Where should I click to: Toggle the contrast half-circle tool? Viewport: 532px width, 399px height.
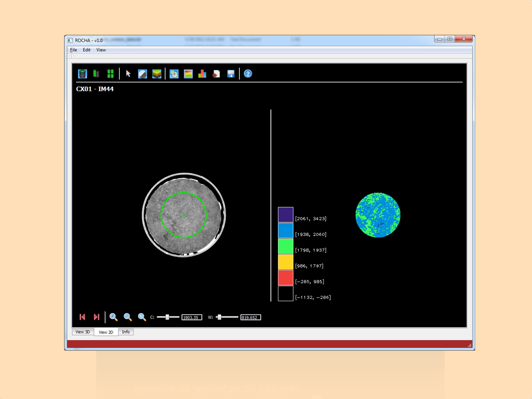[142, 74]
